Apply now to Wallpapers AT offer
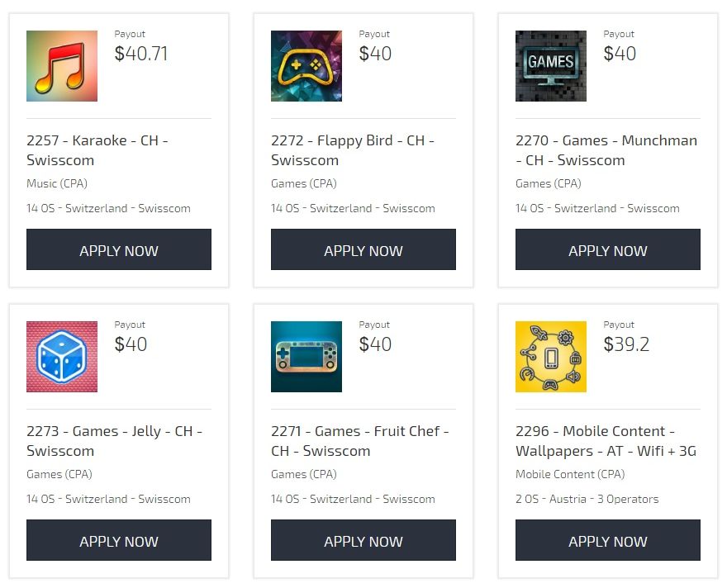The width and height of the screenshot is (727, 588). pyautogui.click(x=608, y=540)
